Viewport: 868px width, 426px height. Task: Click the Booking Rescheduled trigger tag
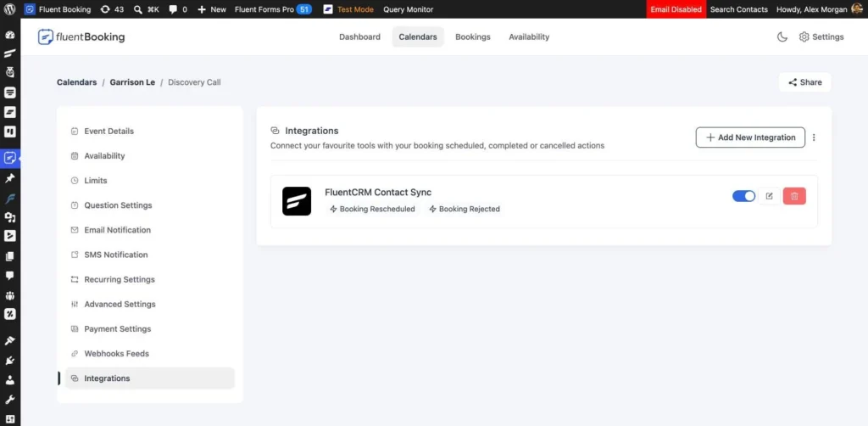(372, 209)
